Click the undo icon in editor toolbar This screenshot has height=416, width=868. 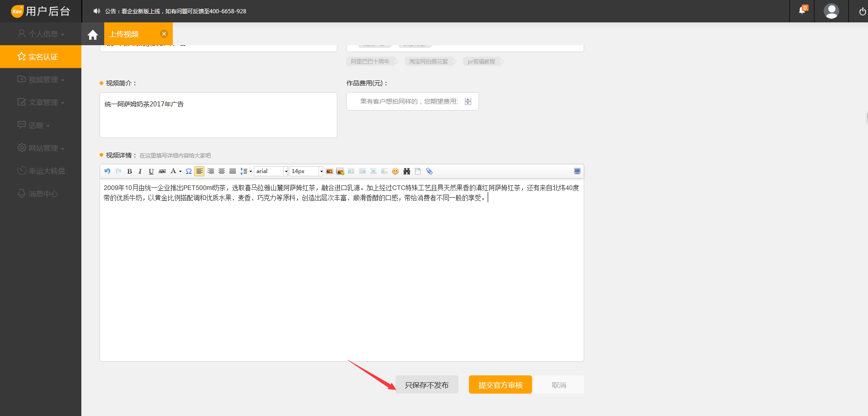click(x=107, y=171)
